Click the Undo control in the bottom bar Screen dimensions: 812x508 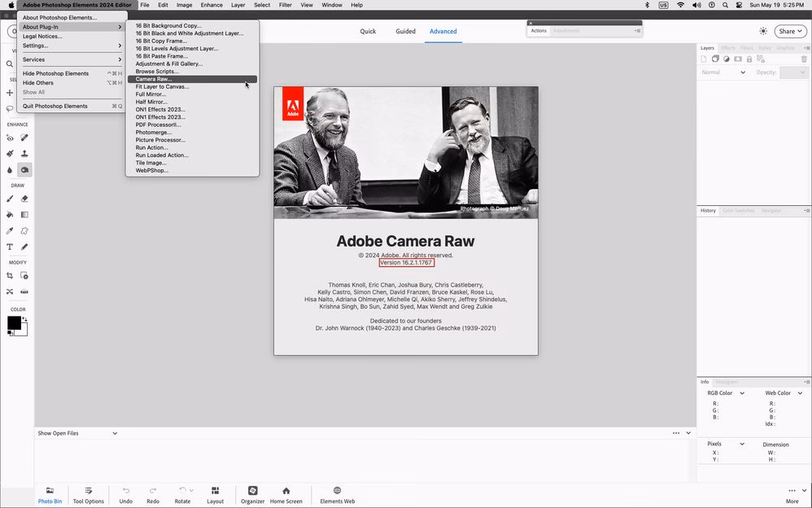click(x=125, y=495)
